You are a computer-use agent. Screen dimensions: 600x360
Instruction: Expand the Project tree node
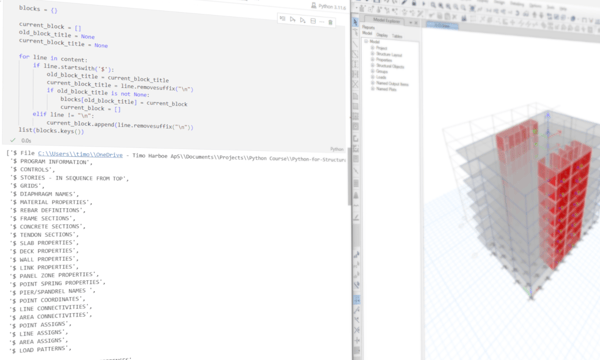[372, 48]
